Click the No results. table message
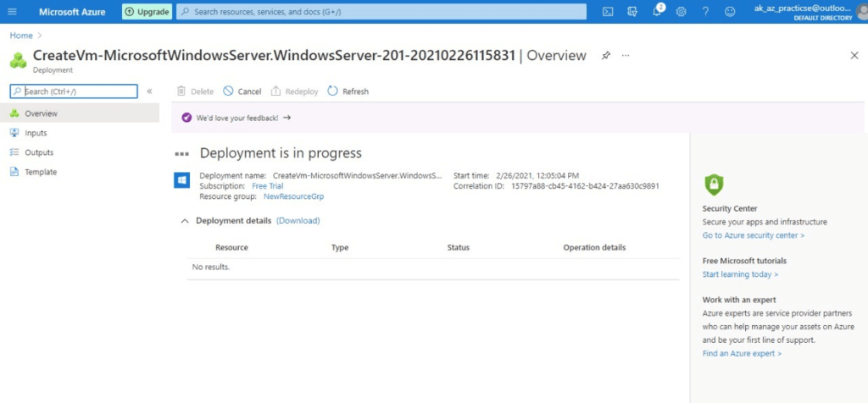This screenshot has width=868, height=403. point(211,267)
